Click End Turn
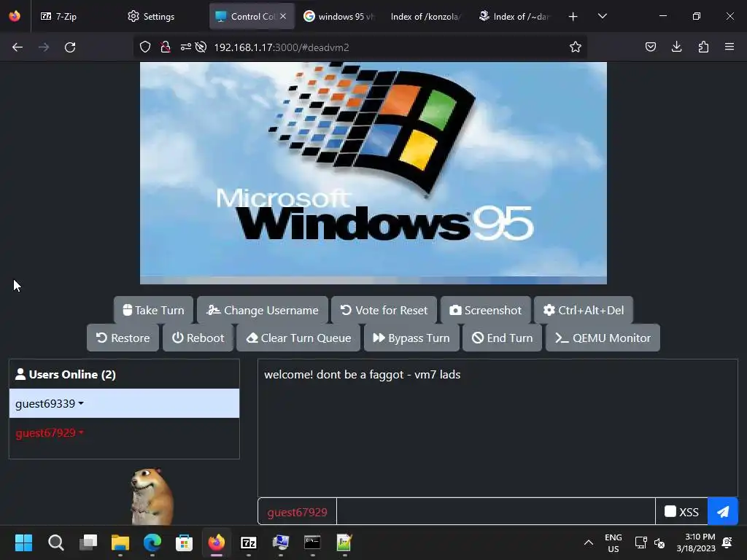The height and width of the screenshot is (560, 747). pyautogui.click(x=502, y=338)
